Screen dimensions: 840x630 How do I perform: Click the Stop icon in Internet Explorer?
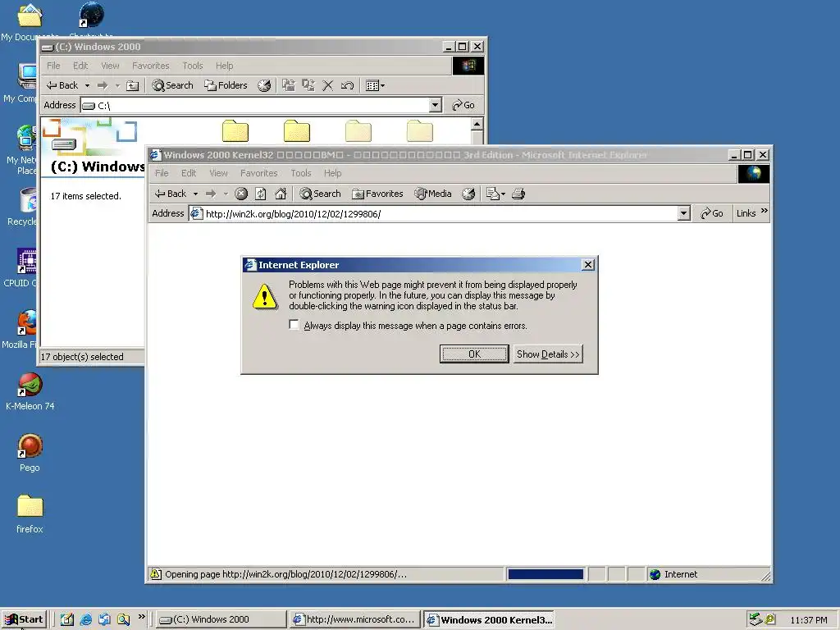241,194
